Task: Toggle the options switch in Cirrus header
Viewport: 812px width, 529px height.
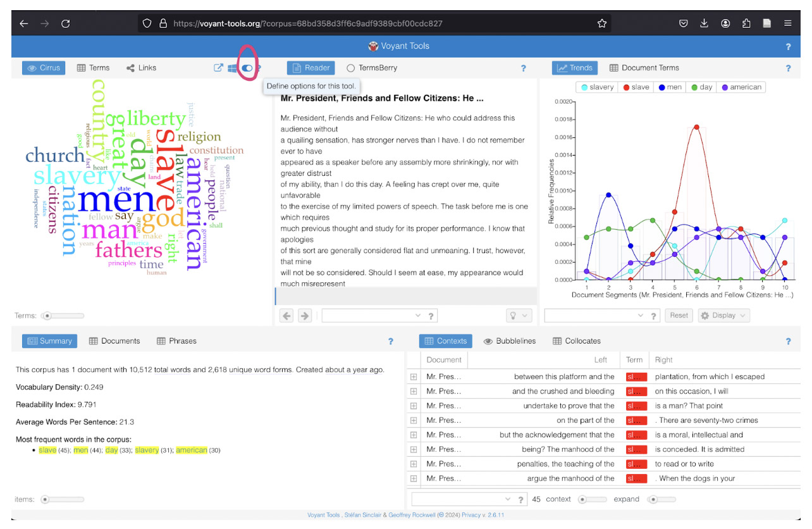Action: [247, 68]
